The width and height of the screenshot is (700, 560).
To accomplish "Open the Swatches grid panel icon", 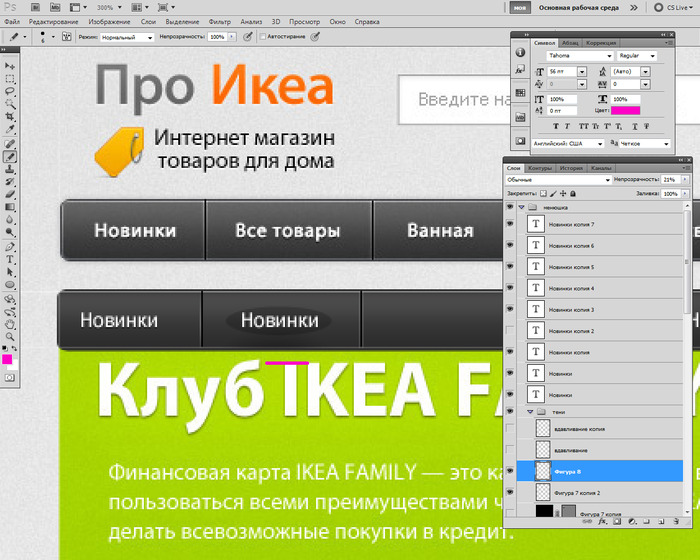I will (520, 93).
